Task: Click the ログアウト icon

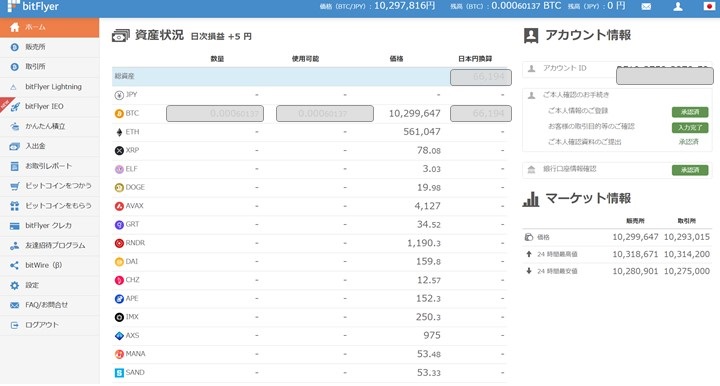Action: tap(15, 325)
